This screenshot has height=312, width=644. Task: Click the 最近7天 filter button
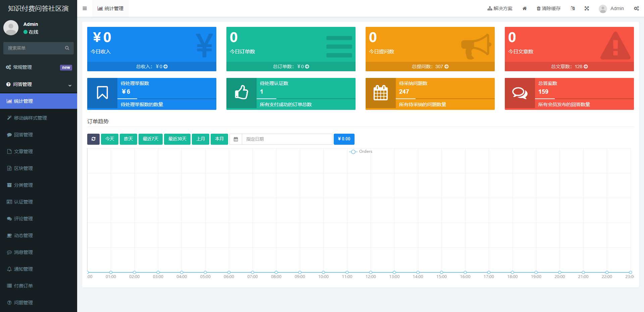tap(150, 139)
